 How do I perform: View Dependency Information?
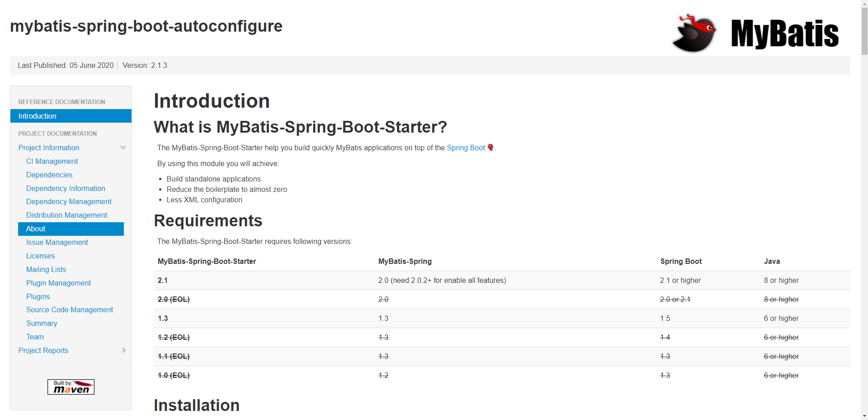(66, 188)
